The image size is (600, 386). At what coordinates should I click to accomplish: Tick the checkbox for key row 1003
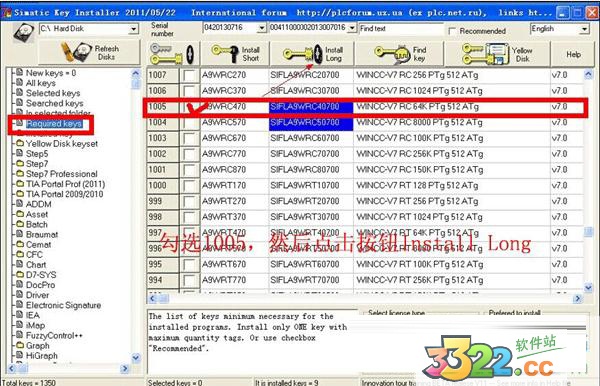[x=189, y=138]
